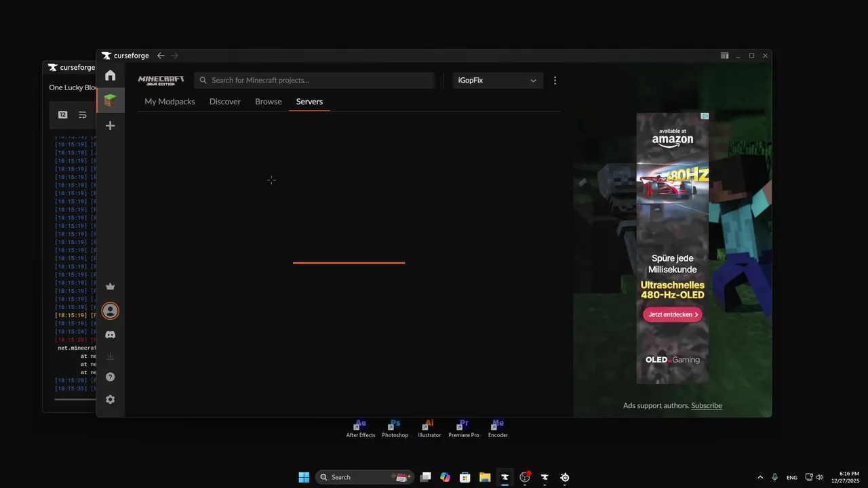The image size is (868, 488).
Task: Open the volume icon in system tray
Action: tap(819, 477)
